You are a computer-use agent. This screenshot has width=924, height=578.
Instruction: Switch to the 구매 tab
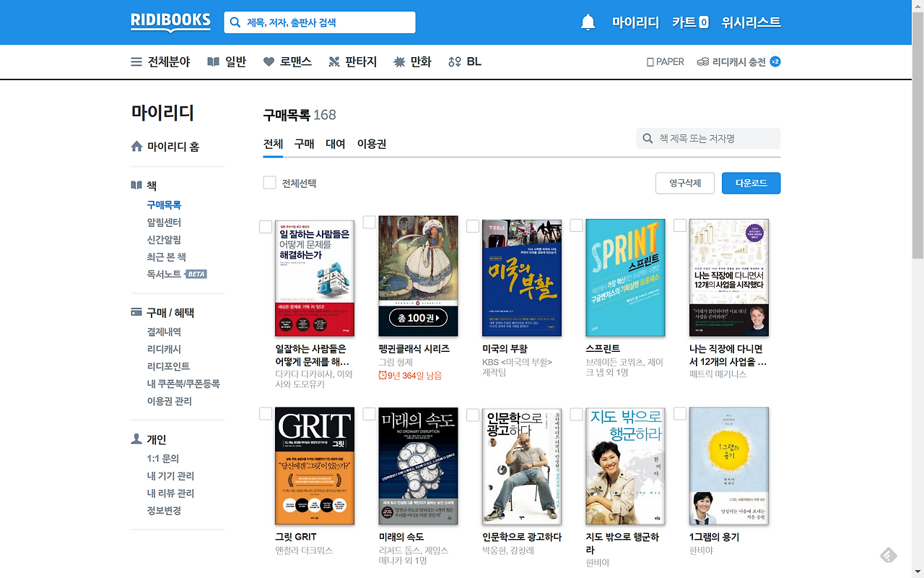[303, 144]
